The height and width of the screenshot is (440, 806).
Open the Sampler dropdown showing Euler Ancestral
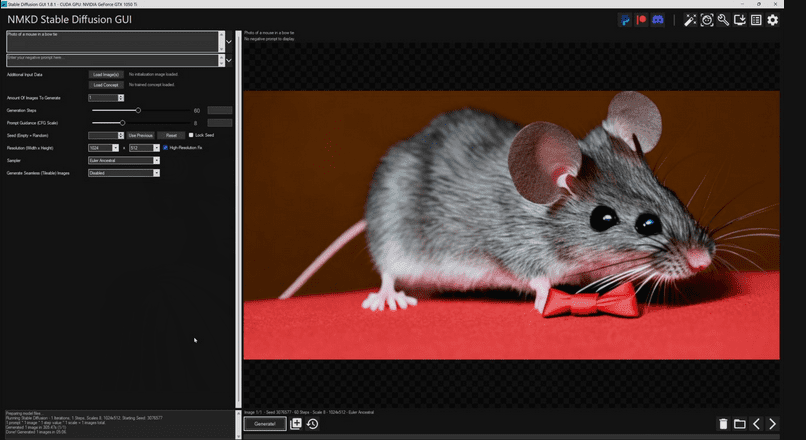coord(124,160)
